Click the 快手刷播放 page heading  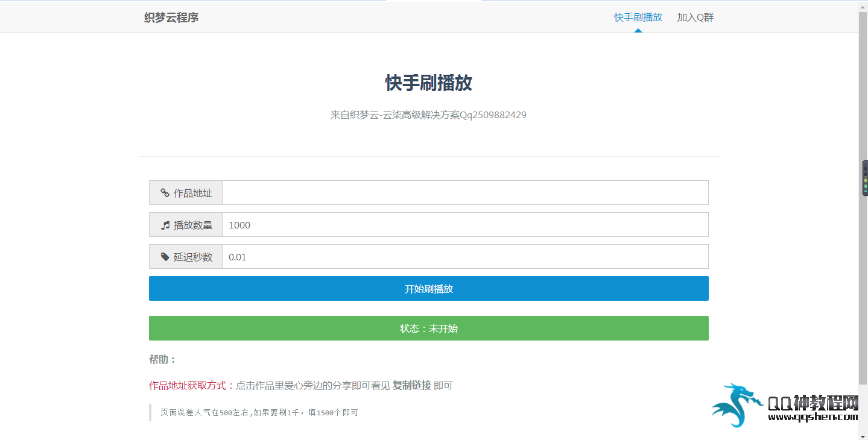[x=429, y=83]
